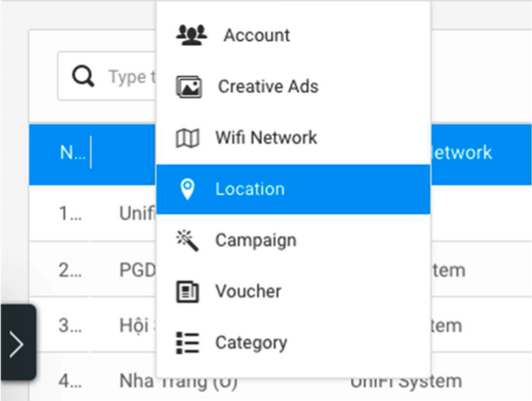The width and height of the screenshot is (532, 401).
Task: Focus the search input field
Action: (107, 76)
